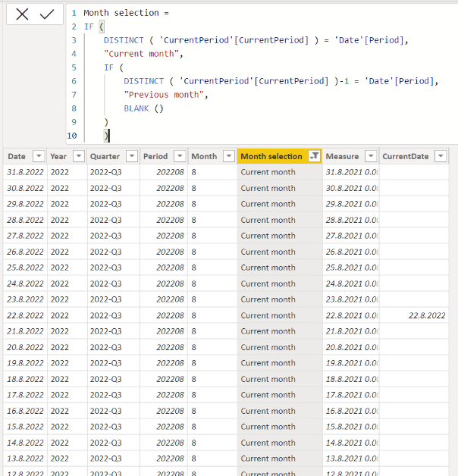Viewport: 458px width, 476px height.
Task: Click line number 10 in formula editor
Action: pyautogui.click(x=72, y=136)
